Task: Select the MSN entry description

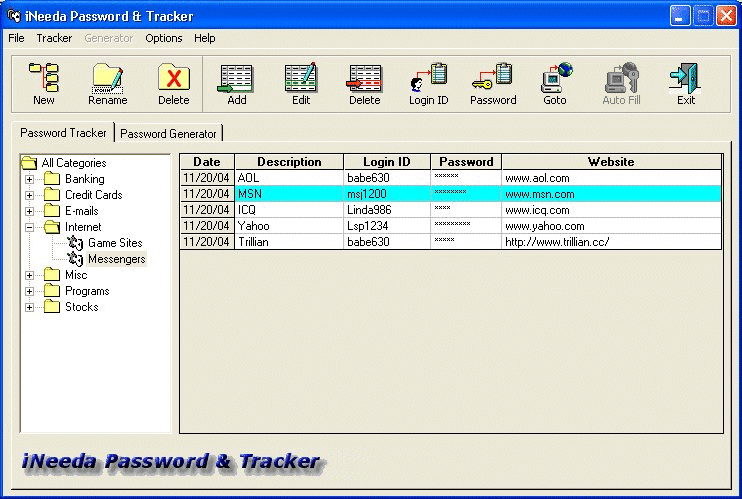Action: point(289,194)
